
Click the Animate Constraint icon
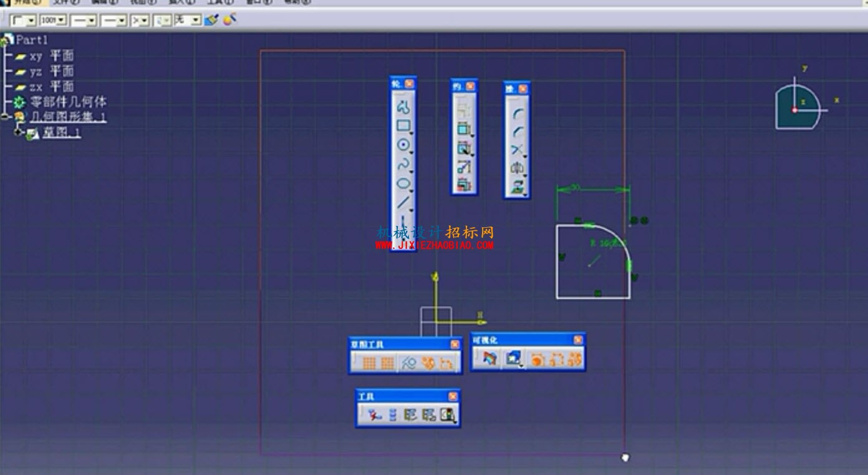[x=463, y=167]
